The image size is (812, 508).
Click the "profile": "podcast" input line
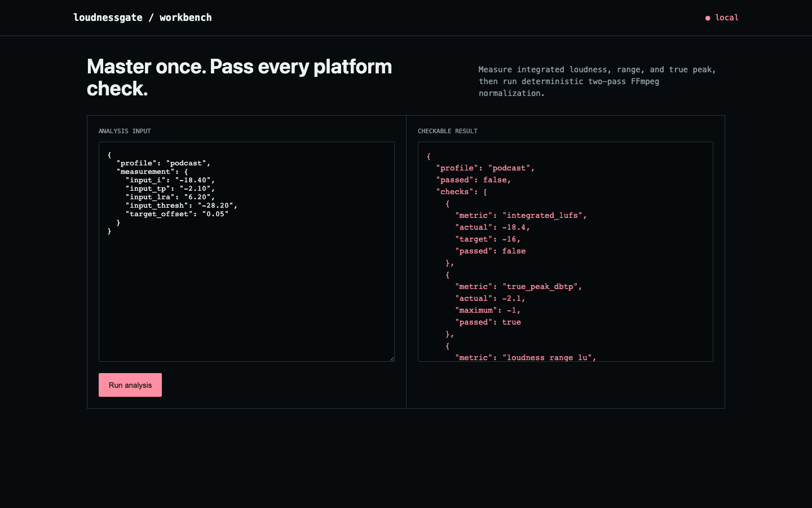[164, 163]
